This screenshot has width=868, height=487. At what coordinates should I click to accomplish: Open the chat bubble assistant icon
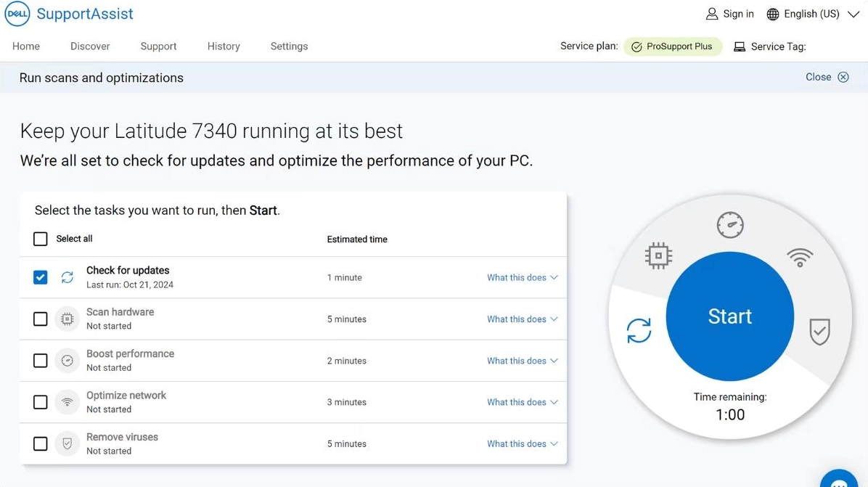pos(840,480)
